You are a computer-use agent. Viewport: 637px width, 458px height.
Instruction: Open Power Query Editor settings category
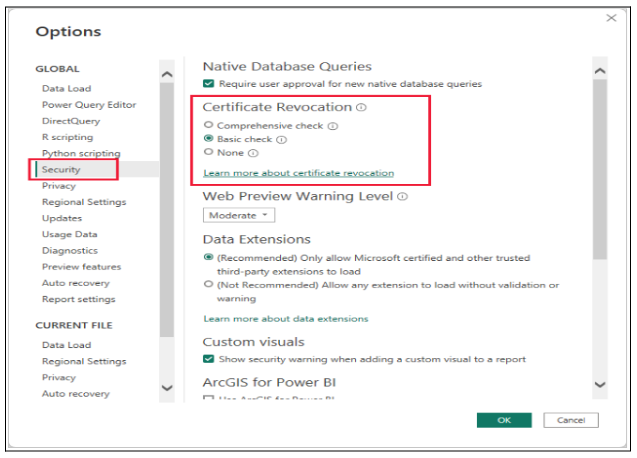89,105
